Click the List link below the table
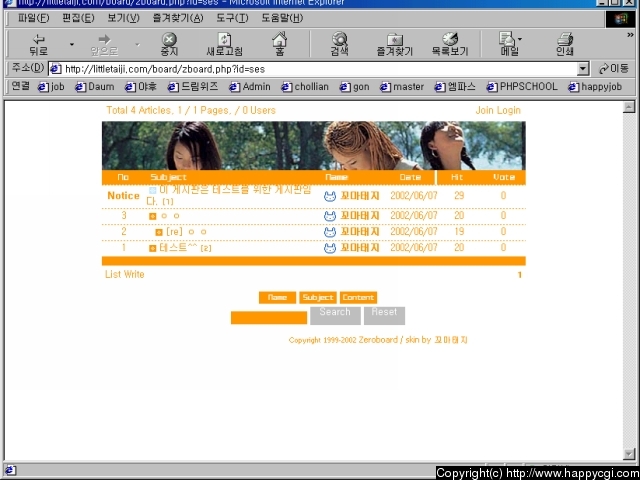 (x=112, y=274)
